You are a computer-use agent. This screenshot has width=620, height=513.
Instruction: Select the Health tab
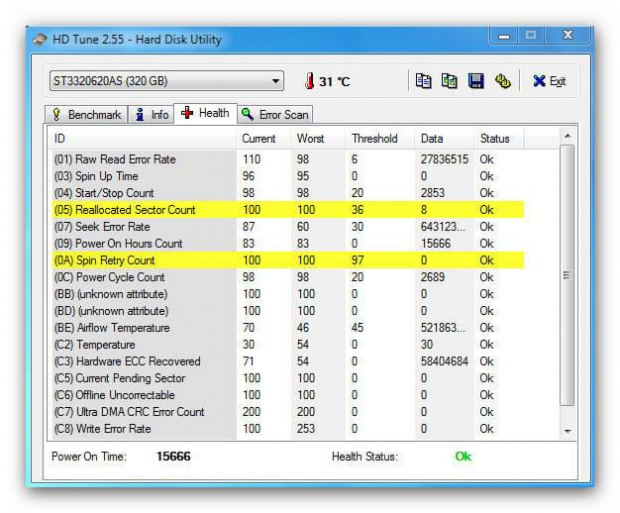[205, 113]
